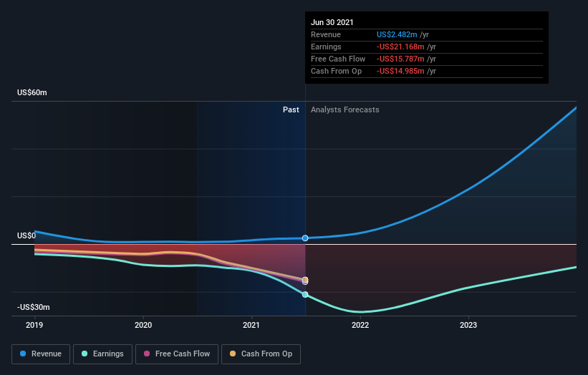
Task: Click the Revenue value in tooltip
Action: (x=397, y=34)
